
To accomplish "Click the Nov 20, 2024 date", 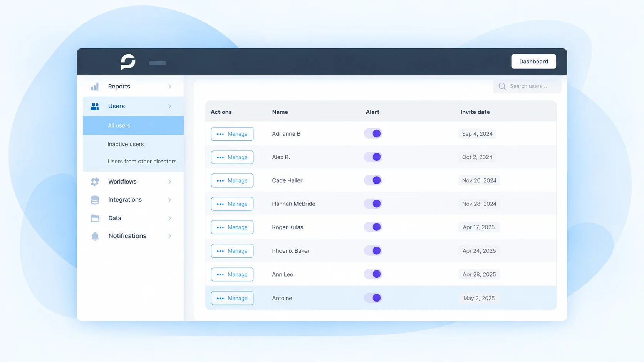I will 479,180.
